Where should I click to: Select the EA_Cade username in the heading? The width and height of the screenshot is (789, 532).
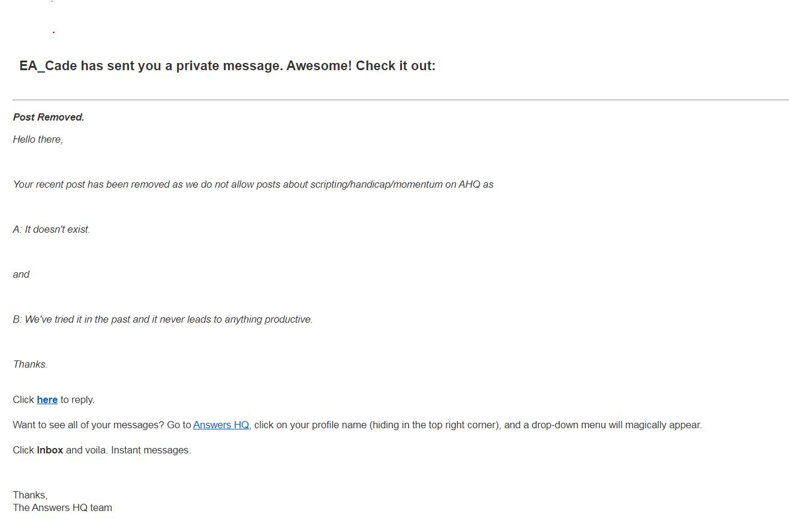(48, 66)
